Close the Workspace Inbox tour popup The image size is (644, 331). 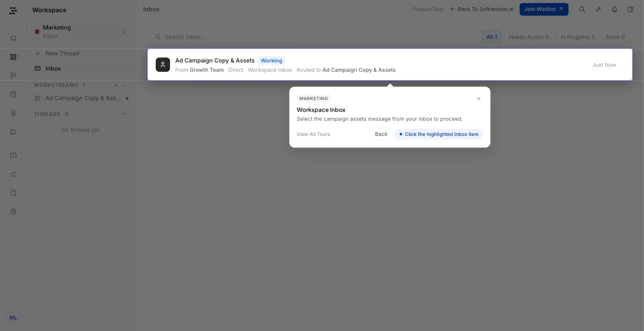tap(479, 99)
